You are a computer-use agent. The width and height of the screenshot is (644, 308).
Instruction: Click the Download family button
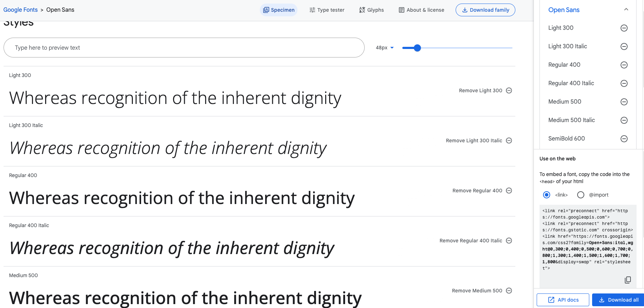(x=485, y=10)
